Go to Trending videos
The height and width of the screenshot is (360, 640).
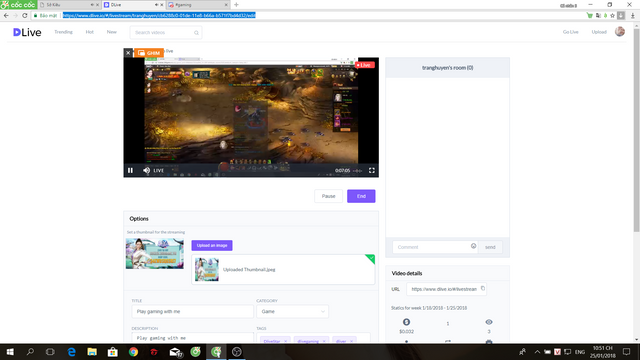(63, 32)
